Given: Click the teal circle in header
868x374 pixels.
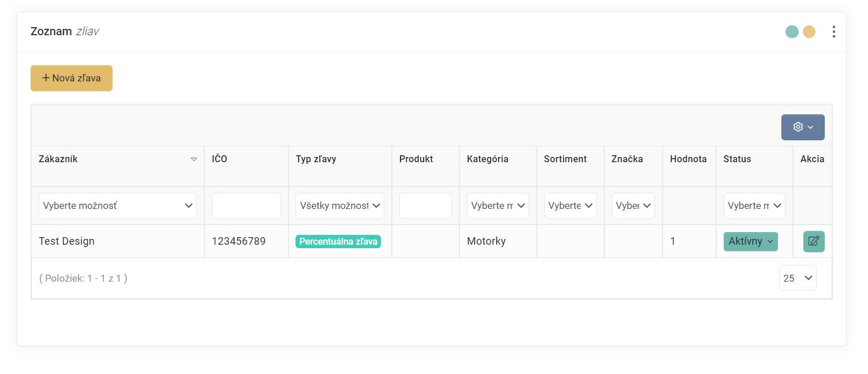Looking at the screenshot, I should point(792,32).
